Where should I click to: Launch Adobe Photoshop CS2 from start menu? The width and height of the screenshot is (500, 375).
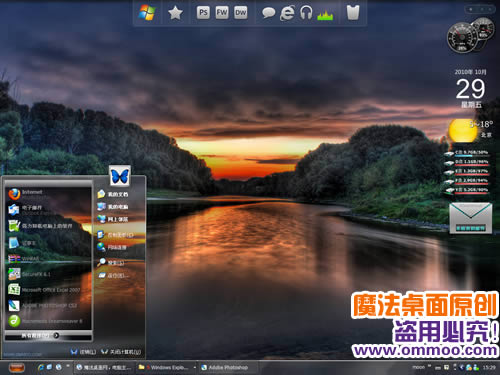(48, 305)
